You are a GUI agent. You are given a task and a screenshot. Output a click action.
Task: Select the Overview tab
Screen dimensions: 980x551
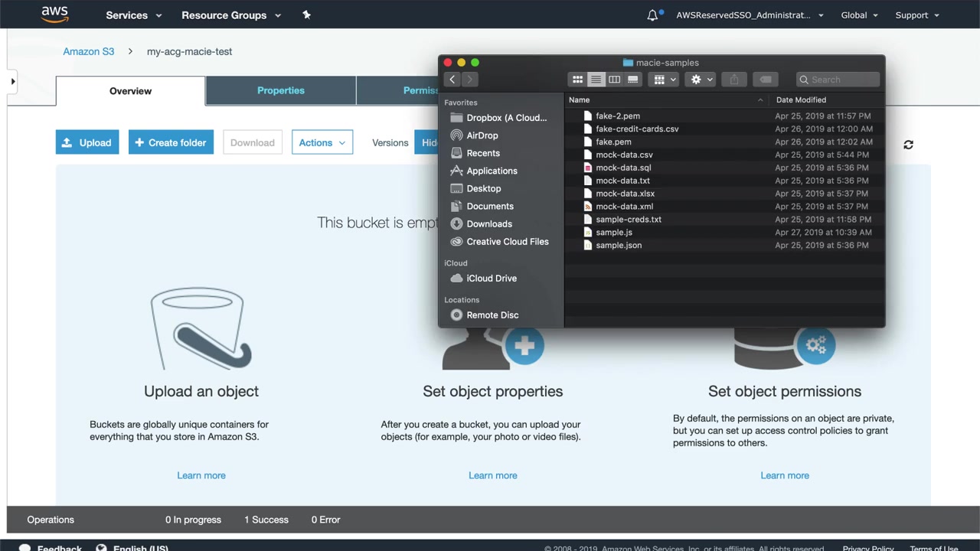130,91
